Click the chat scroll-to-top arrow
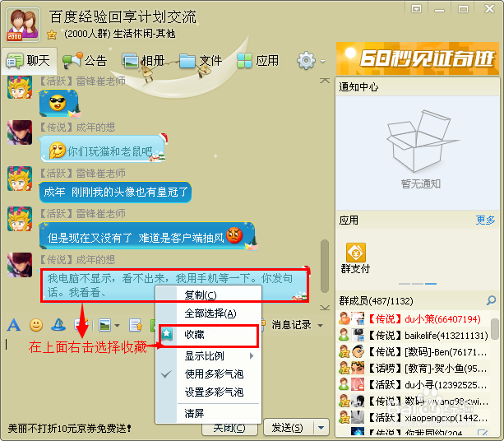The height and width of the screenshot is (441, 504). pos(325,81)
